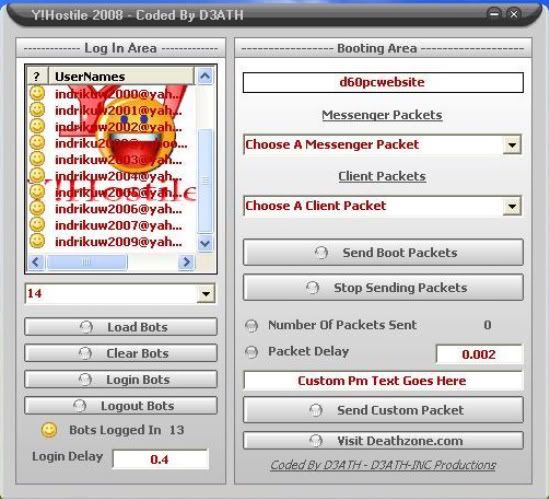The height and width of the screenshot is (499, 549).
Task: Click Load Bots button
Action: tap(121, 327)
